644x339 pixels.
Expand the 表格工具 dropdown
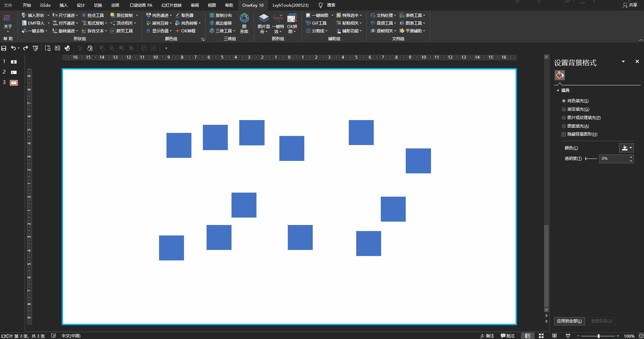(424, 15)
